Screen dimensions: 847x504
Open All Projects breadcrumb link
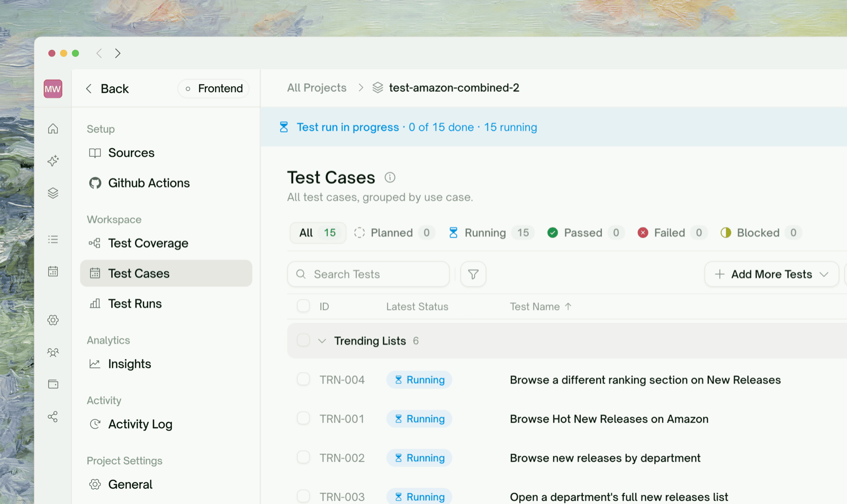coord(317,88)
